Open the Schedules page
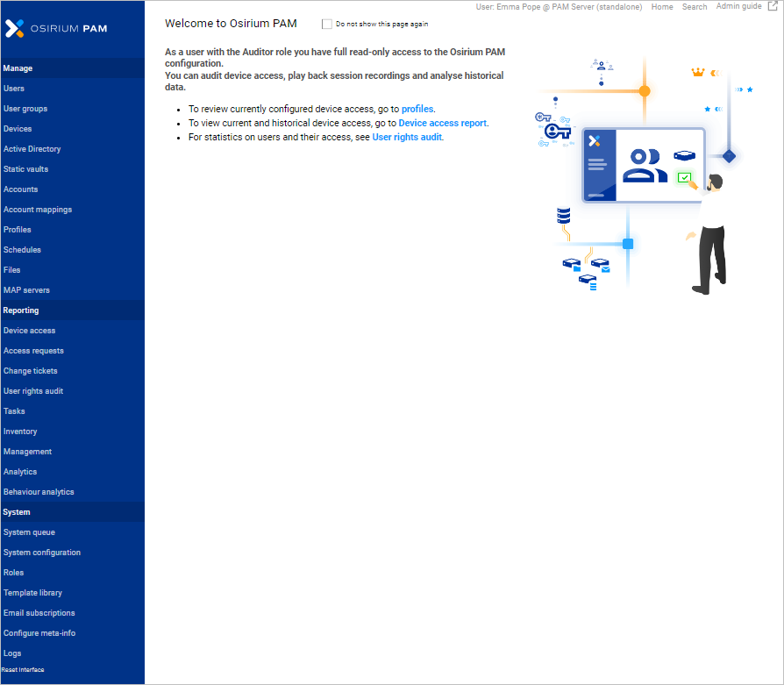Image resolution: width=784 pixels, height=685 pixels. [22, 249]
